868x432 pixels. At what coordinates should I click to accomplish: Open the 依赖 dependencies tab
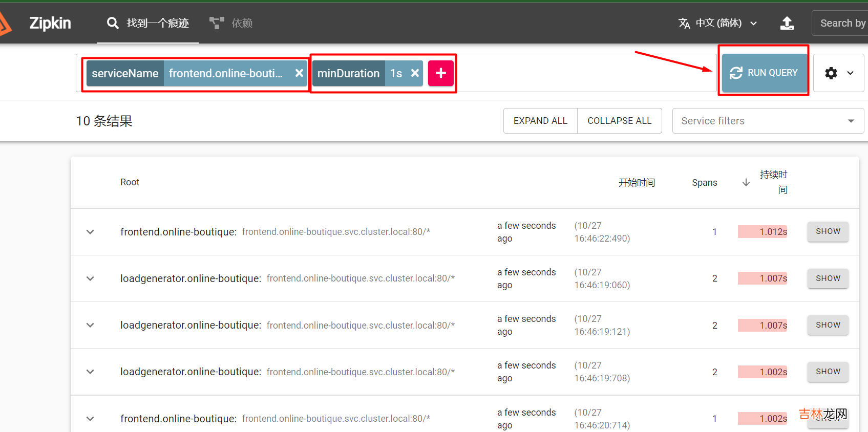pos(231,23)
